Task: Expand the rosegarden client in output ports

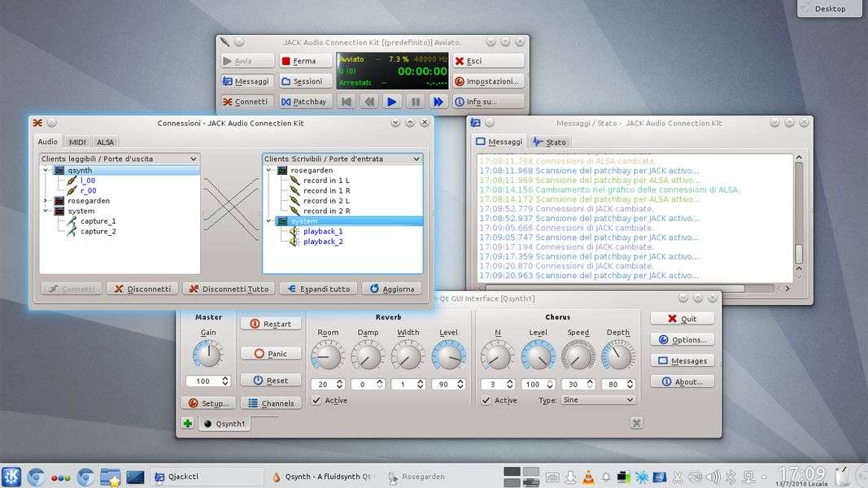Action: click(x=46, y=201)
